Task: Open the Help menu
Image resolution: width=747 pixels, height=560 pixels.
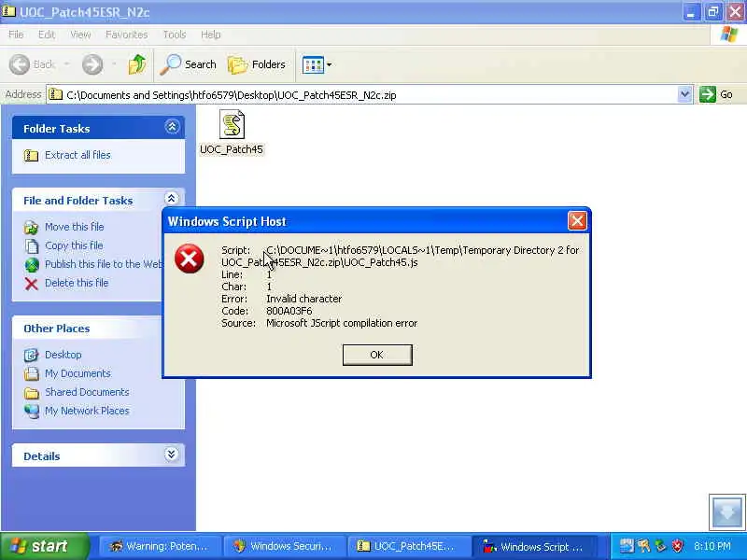Action: point(211,35)
